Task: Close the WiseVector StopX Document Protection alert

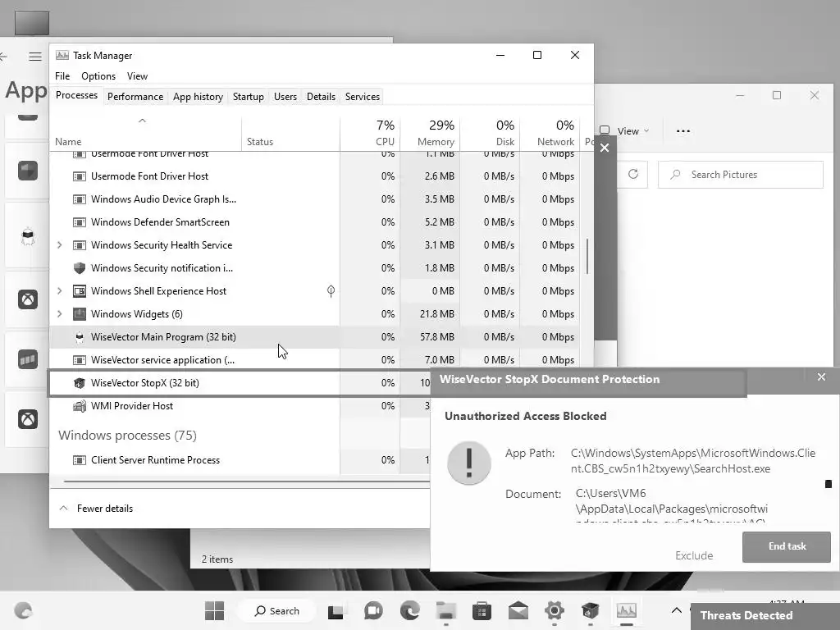Action: click(821, 377)
